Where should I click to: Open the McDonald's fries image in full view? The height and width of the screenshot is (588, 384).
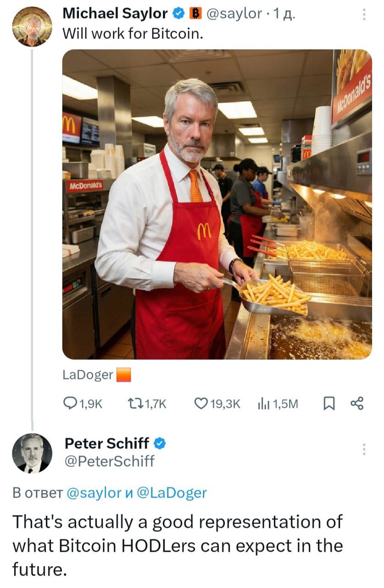217,204
